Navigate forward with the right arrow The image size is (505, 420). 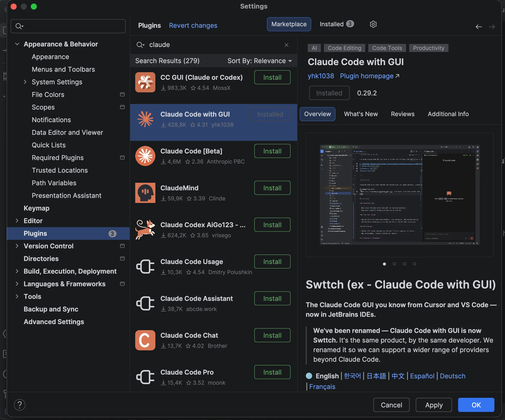(x=492, y=27)
